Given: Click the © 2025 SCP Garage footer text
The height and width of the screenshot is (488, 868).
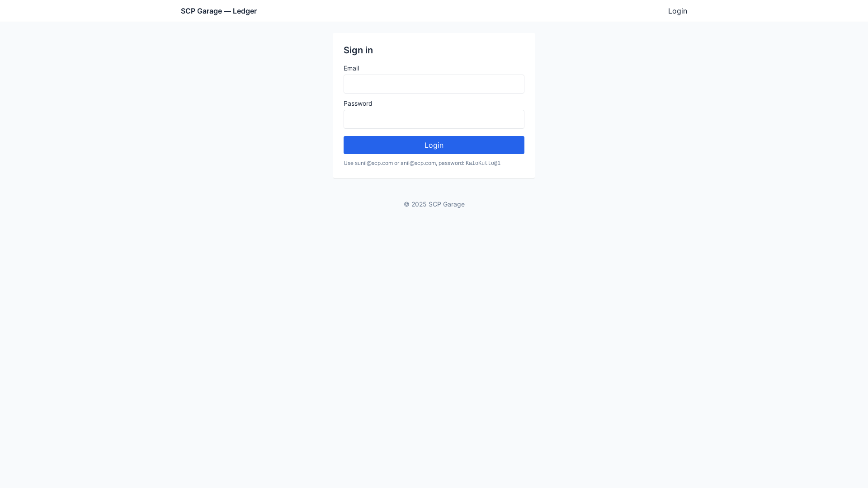Looking at the screenshot, I should 434,204.
